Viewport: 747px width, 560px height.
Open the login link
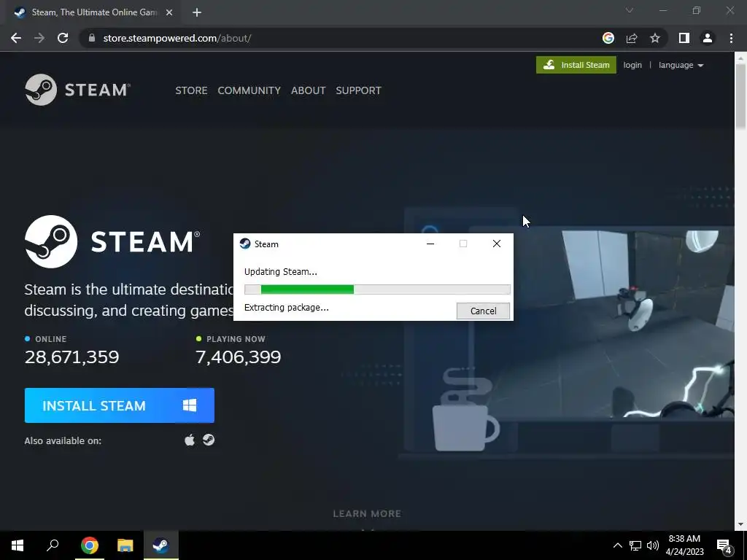632,65
